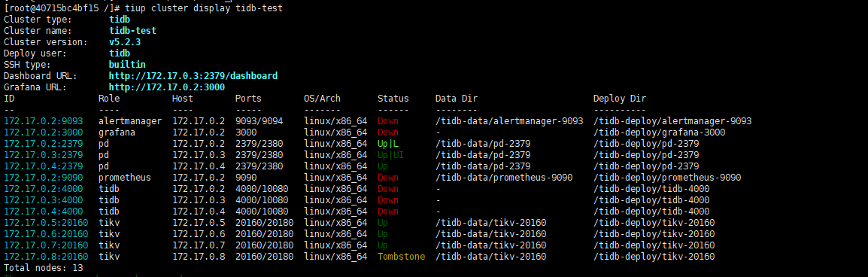Click ID 172.17.0.4:4000 tidb row
This screenshot has height=277, width=868.
click(x=43, y=212)
